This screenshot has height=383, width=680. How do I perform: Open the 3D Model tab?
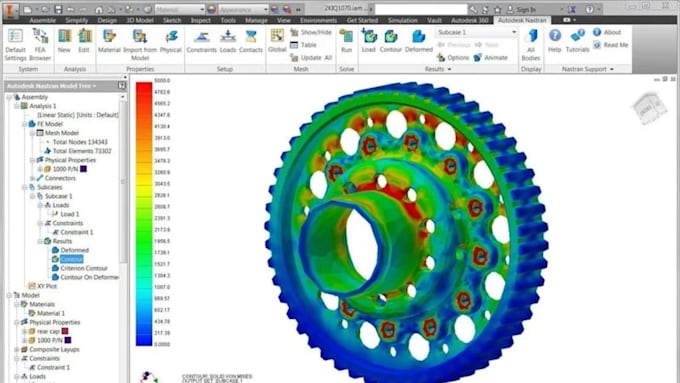(x=139, y=20)
